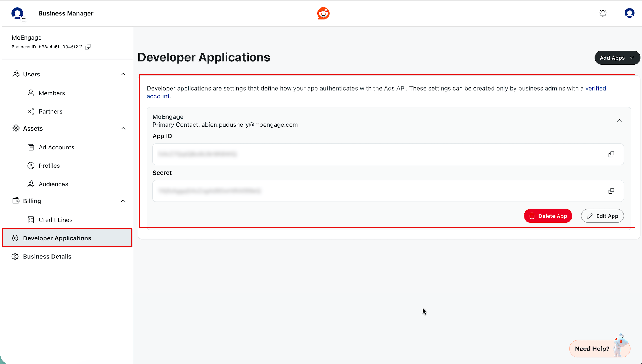Click the Assets section icon
This screenshot has height=364, width=642.
[x=16, y=128]
